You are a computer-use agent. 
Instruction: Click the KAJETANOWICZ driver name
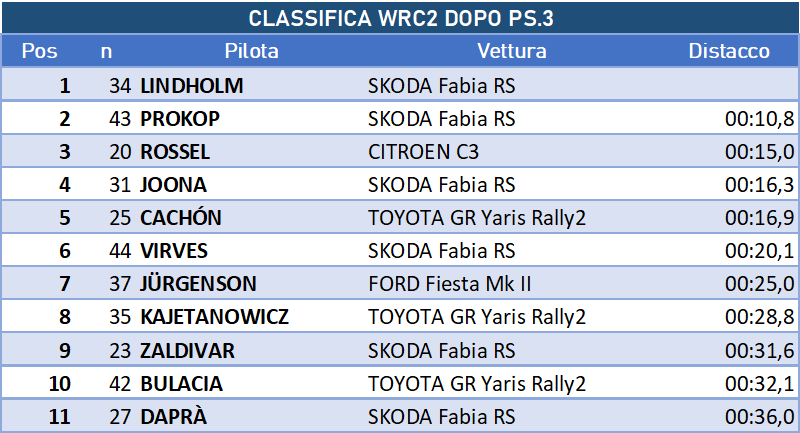215,317
